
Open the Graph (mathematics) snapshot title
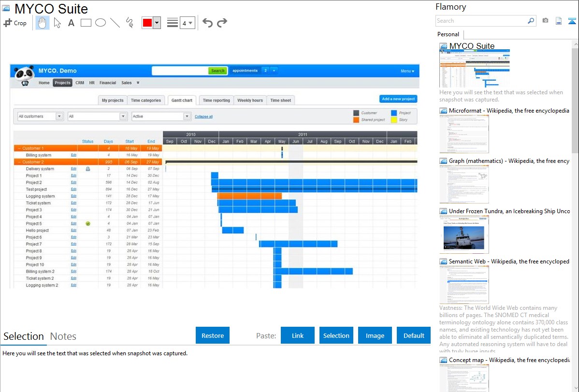[x=509, y=161]
